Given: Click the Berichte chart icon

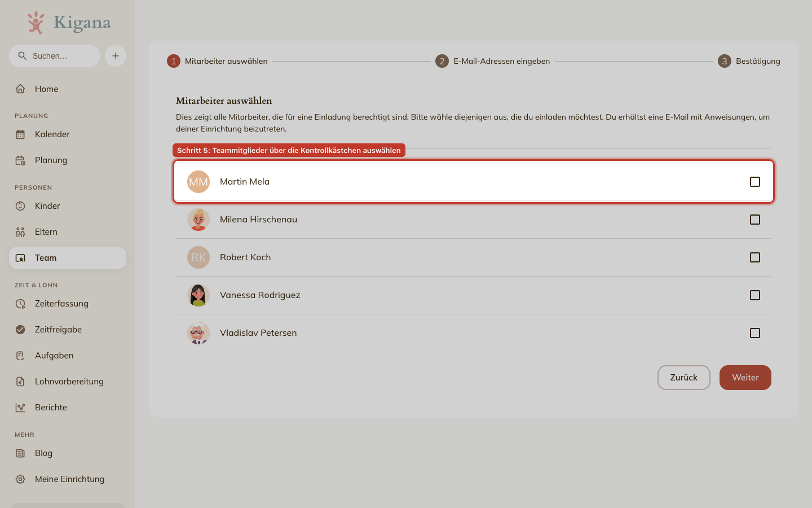Looking at the screenshot, I should pyautogui.click(x=20, y=408).
